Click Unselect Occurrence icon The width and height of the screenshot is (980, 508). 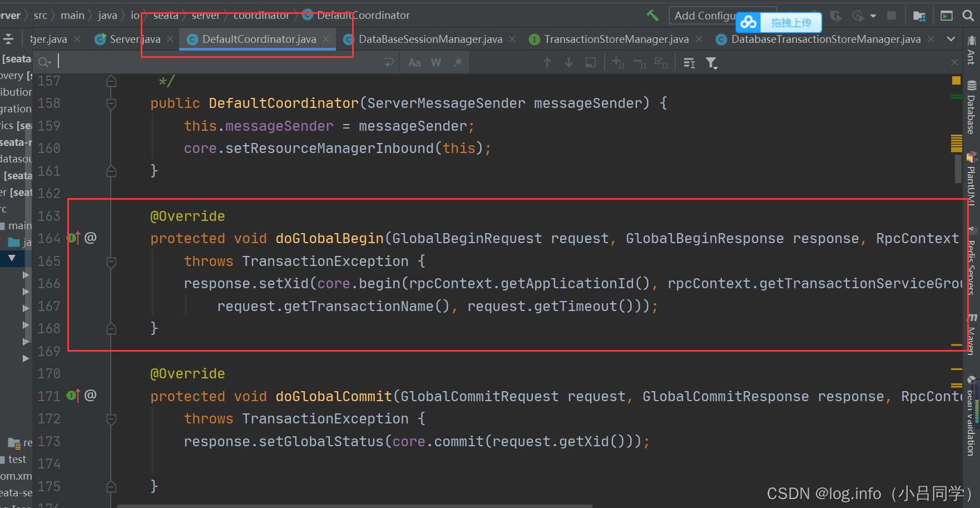point(640,63)
